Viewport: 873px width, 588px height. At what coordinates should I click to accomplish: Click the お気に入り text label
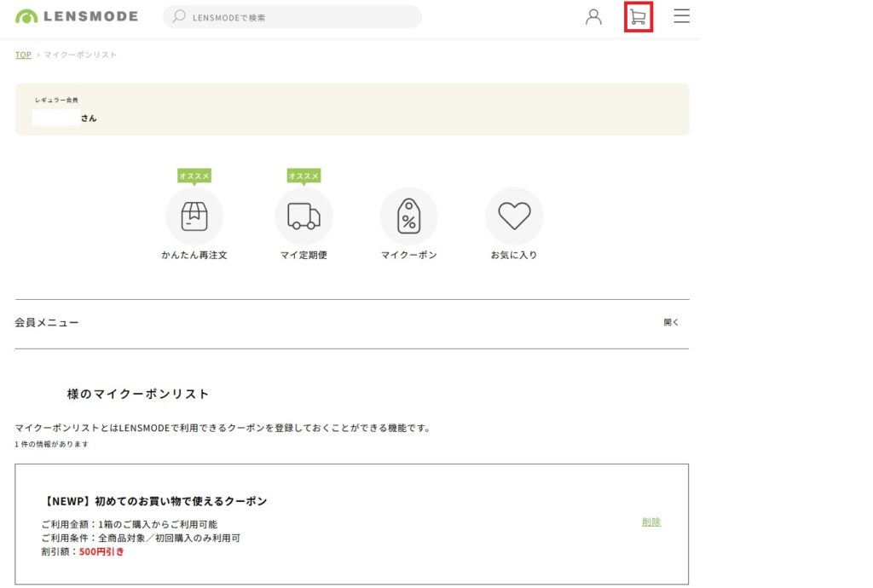[x=514, y=255]
